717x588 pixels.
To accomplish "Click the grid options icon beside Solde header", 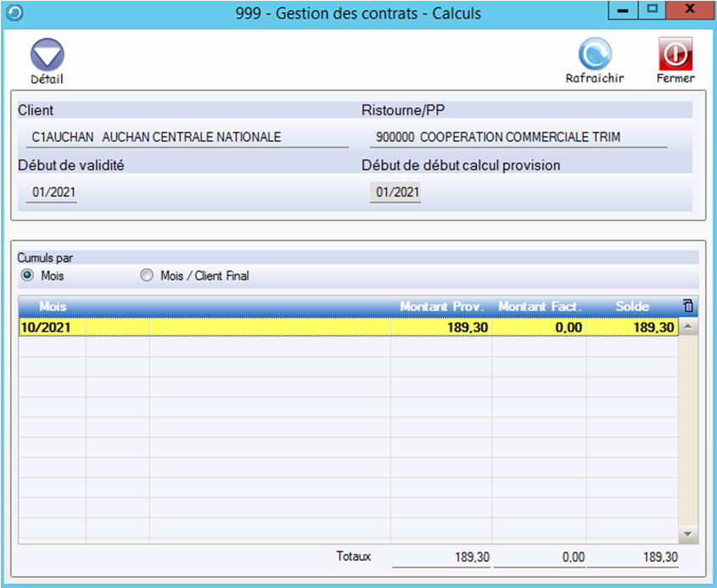I will tap(688, 305).
